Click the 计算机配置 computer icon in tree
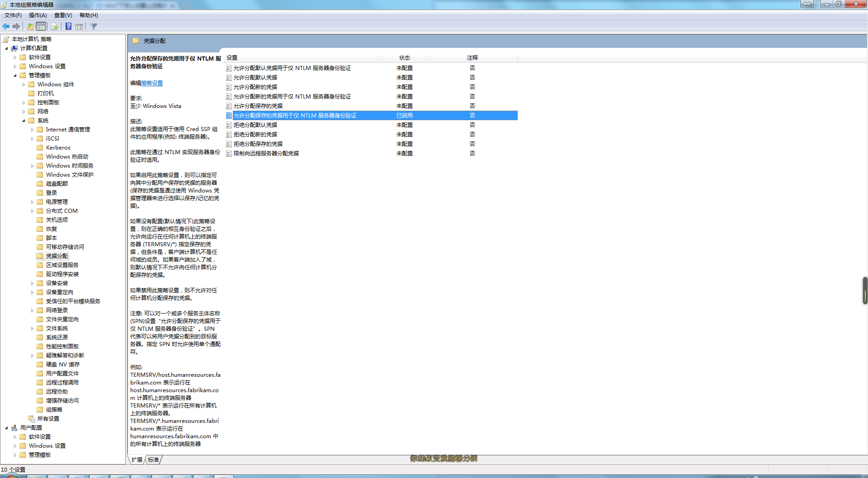The width and height of the screenshot is (868, 478). coord(14,48)
